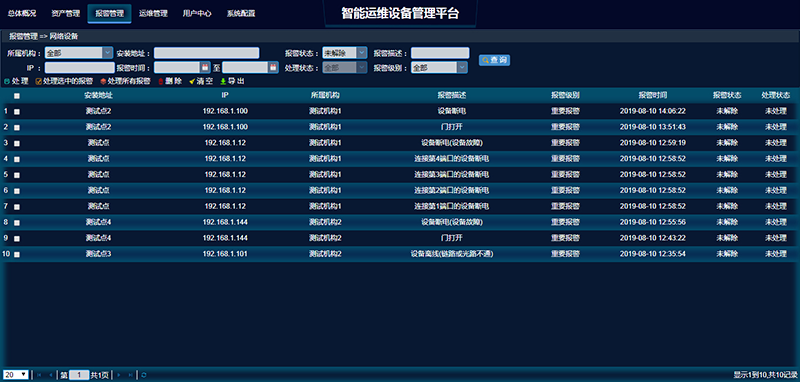Open the 资产管理 tab

66,14
